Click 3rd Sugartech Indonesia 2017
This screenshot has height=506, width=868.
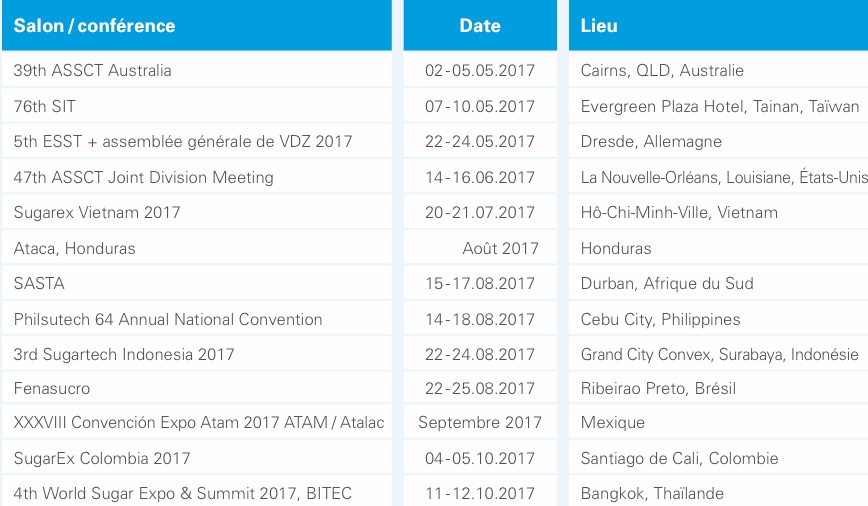click(x=124, y=354)
